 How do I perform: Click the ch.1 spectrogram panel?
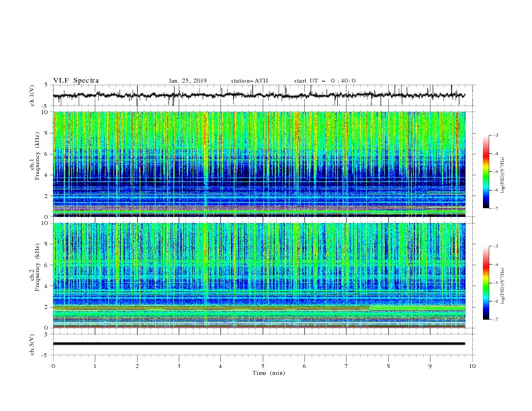coord(259,164)
